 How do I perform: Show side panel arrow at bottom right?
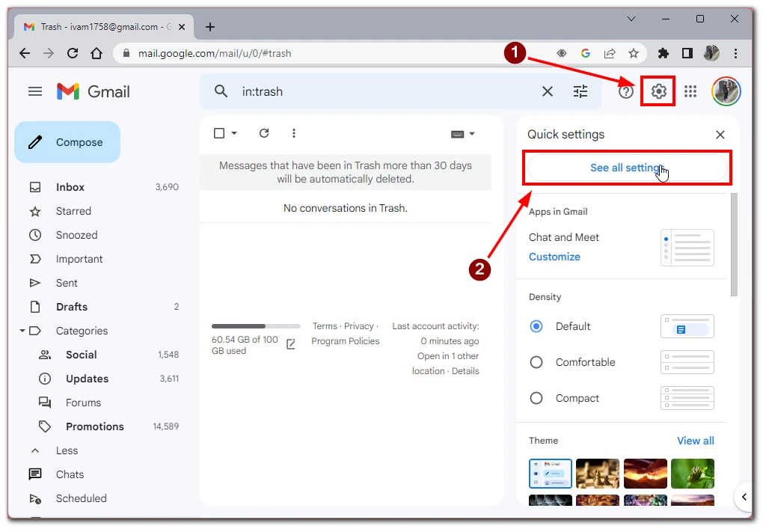pyautogui.click(x=744, y=498)
